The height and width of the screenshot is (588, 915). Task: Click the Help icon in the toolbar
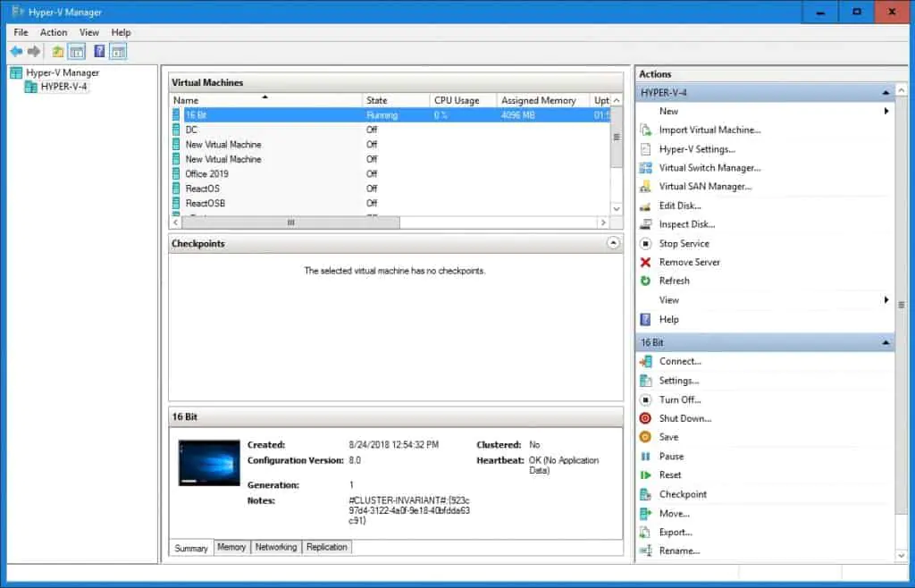coord(98,51)
